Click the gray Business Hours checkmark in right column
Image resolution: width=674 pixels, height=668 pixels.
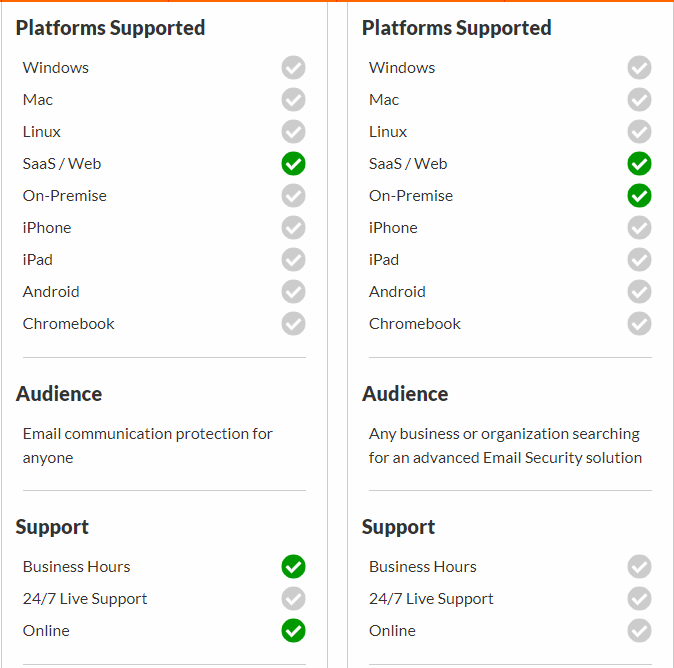coord(639,567)
